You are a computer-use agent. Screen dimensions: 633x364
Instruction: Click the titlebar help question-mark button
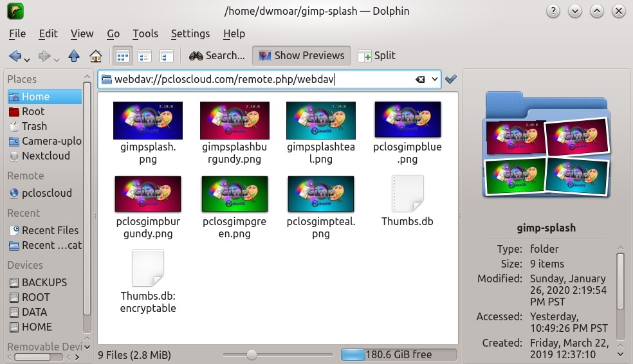pyautogui.click(x=553, y=11)
